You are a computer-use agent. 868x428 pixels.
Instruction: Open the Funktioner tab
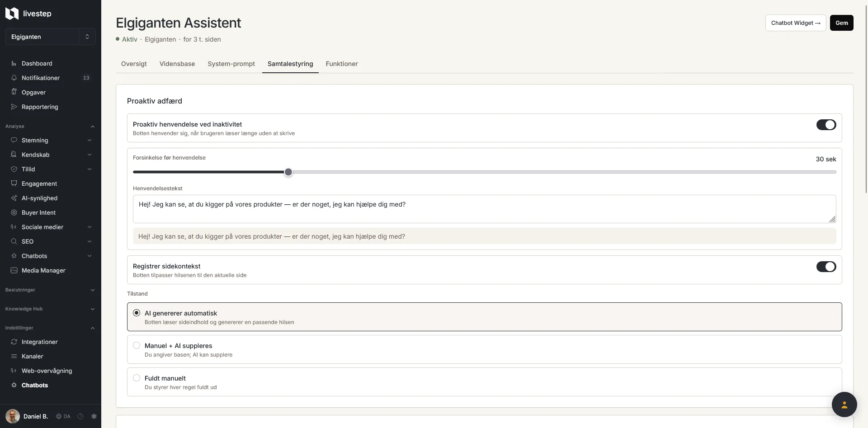tap(342, 64)
